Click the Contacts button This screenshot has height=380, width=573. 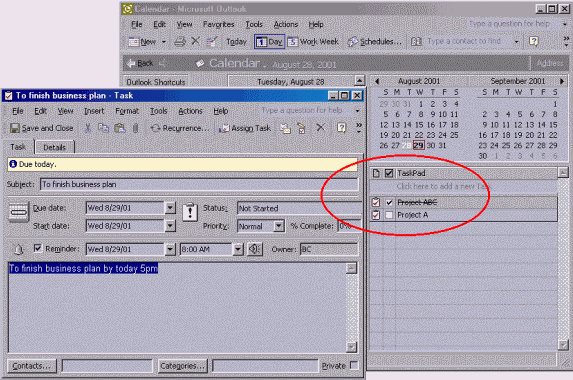coord(32,365)
